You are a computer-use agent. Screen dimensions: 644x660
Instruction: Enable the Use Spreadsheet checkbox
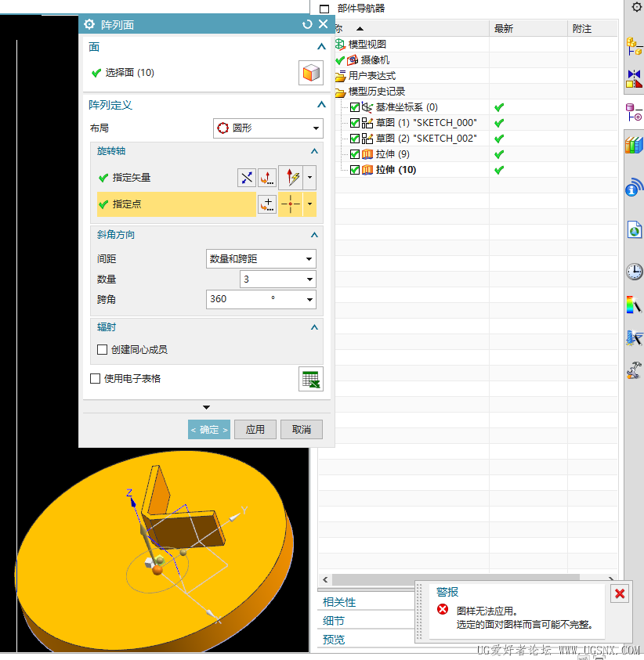point(95,379)
